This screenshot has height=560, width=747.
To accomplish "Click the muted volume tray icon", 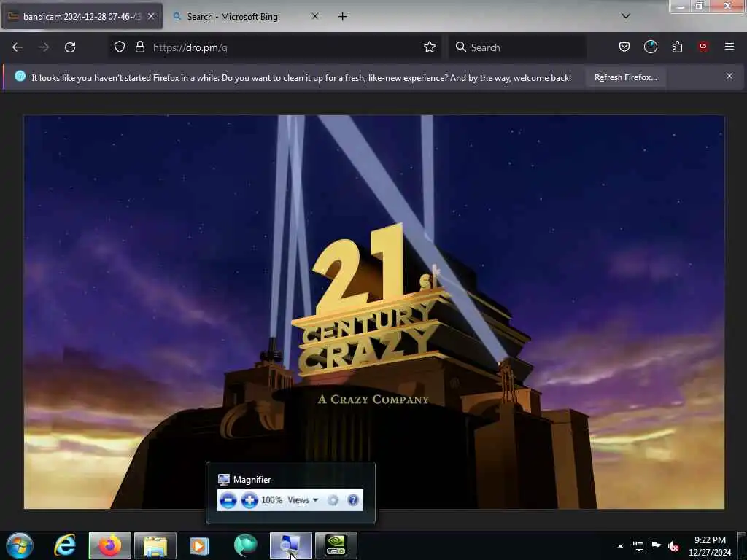I will [x=673, y=546].
